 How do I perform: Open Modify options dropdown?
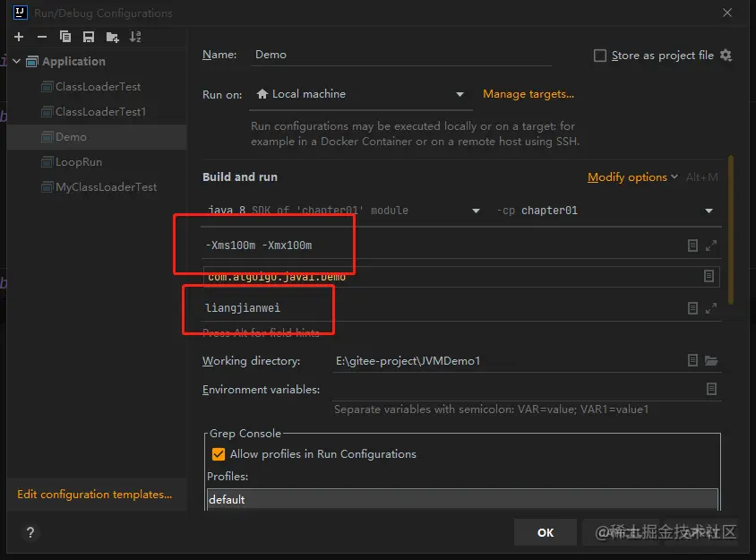pos(632,177)
